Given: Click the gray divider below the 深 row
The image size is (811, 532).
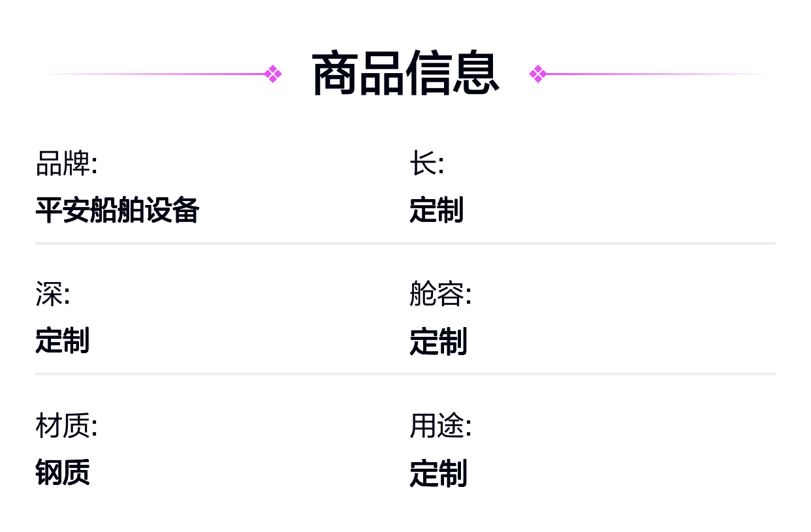Looking at the screenshot, I should point(405,374).
